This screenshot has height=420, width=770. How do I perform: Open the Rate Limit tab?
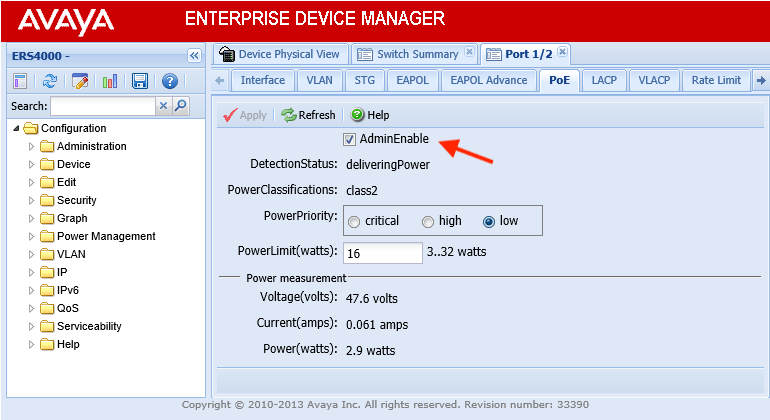[716, 81]
